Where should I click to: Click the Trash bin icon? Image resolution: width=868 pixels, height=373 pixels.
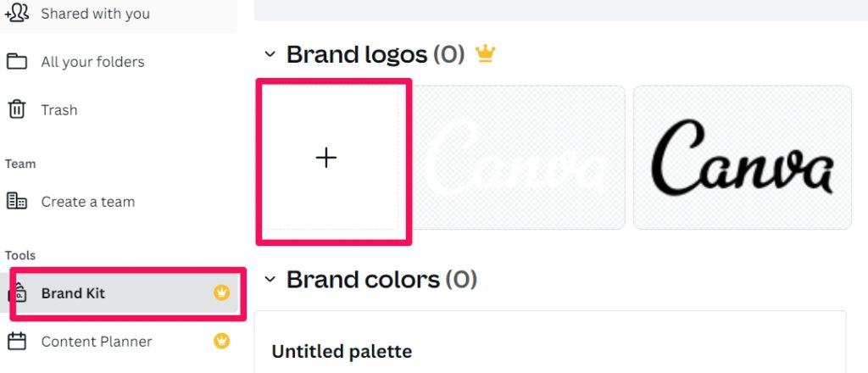click(17, 109)
